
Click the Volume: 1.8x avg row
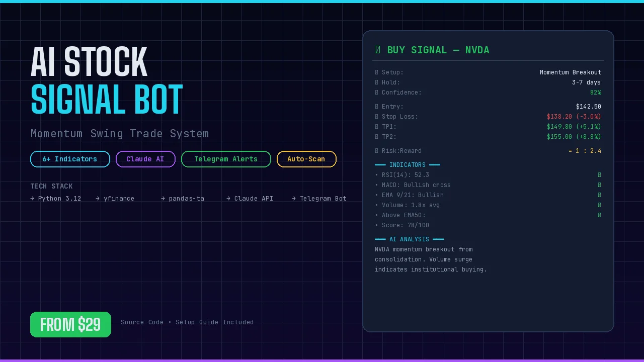pyautogui.click(x=488, y=205)
